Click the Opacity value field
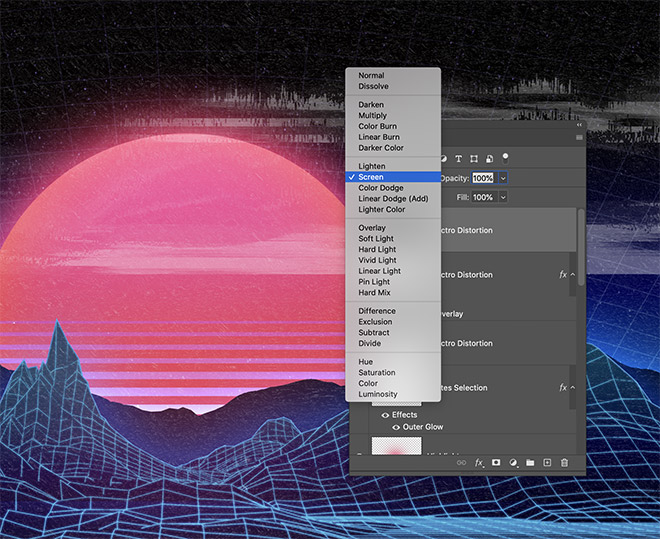This screenshot has width=660, height=539. [483, 178]
